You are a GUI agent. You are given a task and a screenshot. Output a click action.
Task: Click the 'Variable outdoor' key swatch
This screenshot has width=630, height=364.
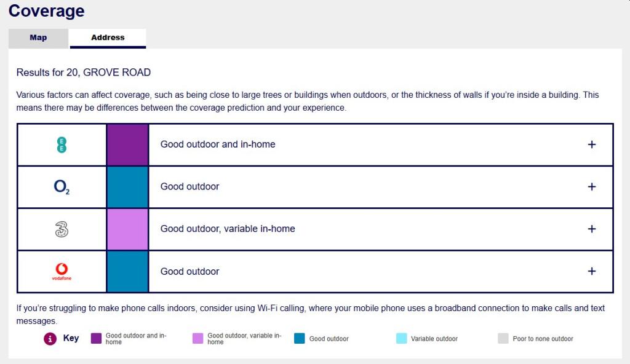[x=402, y=338]
